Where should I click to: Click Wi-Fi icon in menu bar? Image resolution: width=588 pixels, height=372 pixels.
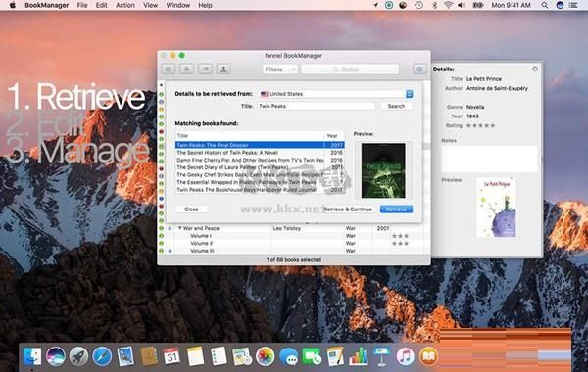[x=448, y=5]
